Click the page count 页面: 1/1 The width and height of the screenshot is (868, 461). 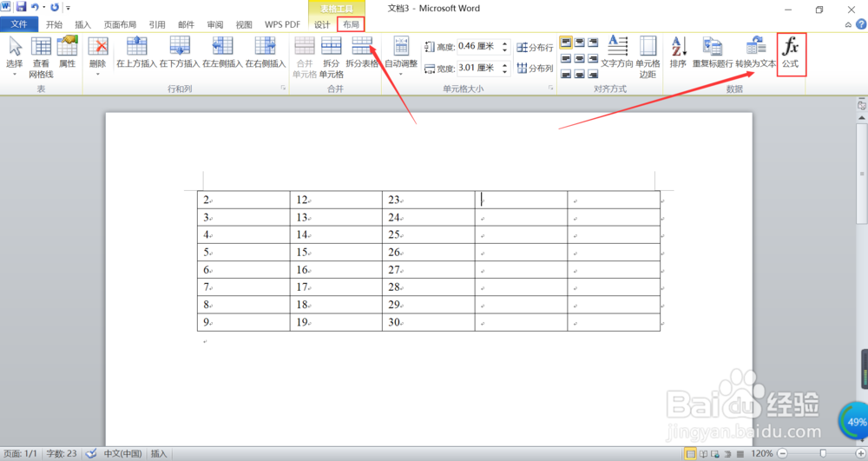pyautogui.click(x=21, y=454)
